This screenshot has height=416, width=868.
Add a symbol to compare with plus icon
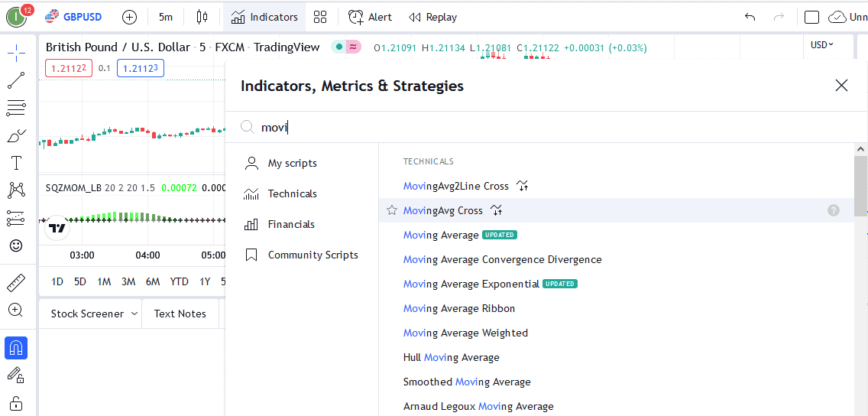129,17
